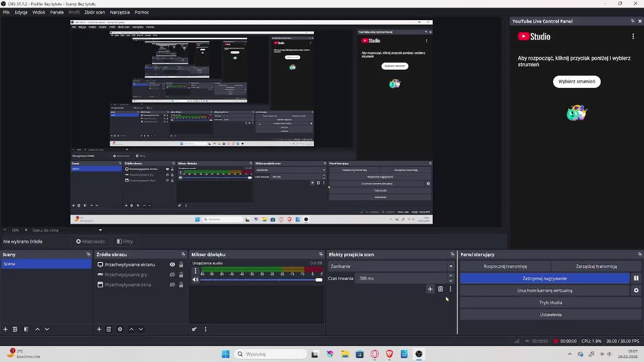Open audio mixer advanced properties gear icon
644x362 pixels.
[x=194, y=329]
